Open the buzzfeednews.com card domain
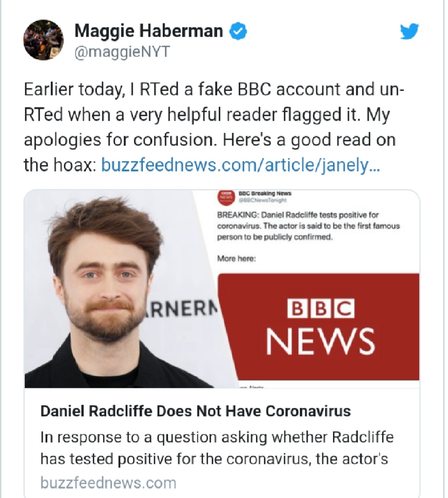 click(x=108, y=483)
